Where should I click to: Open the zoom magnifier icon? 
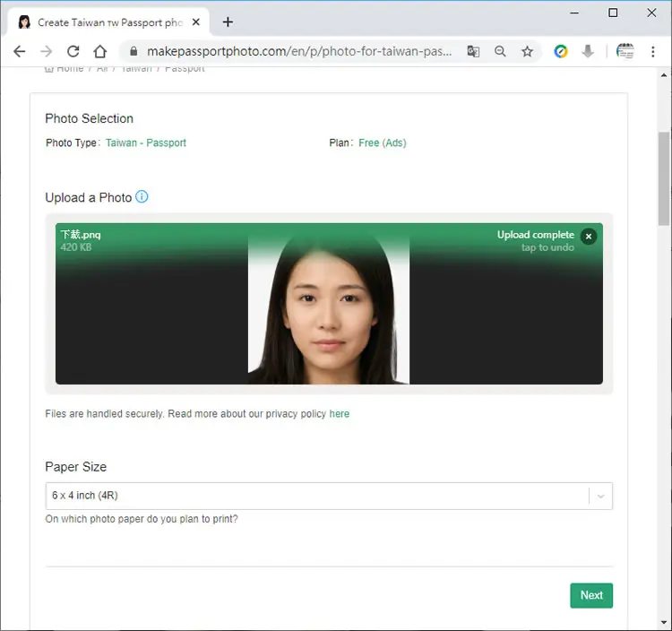point(500,51)
